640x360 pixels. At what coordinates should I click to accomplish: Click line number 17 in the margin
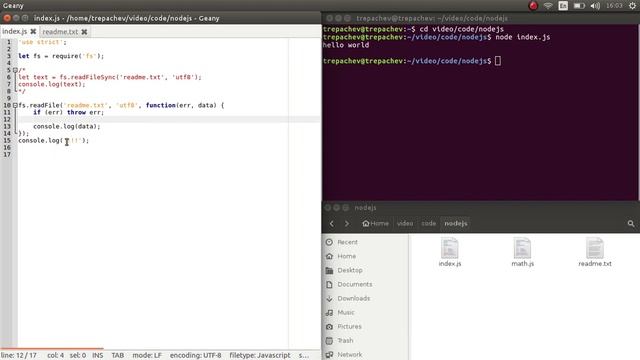(x=7, y=154)
